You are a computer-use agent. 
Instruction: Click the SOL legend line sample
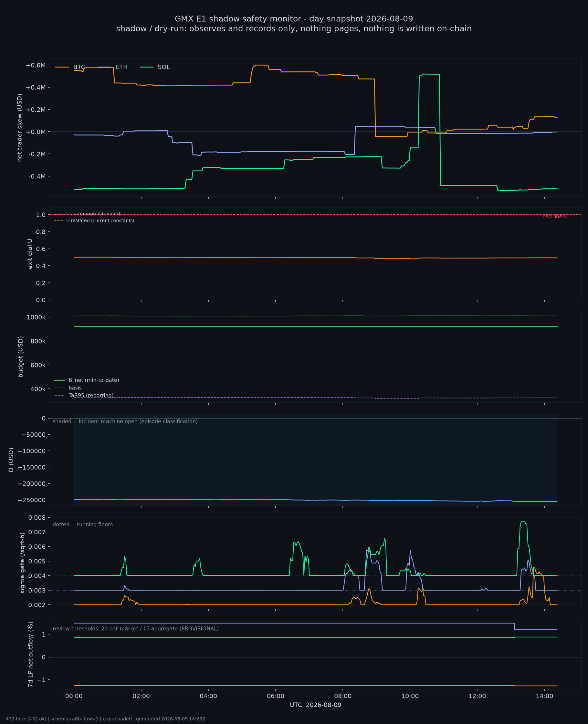147,67
